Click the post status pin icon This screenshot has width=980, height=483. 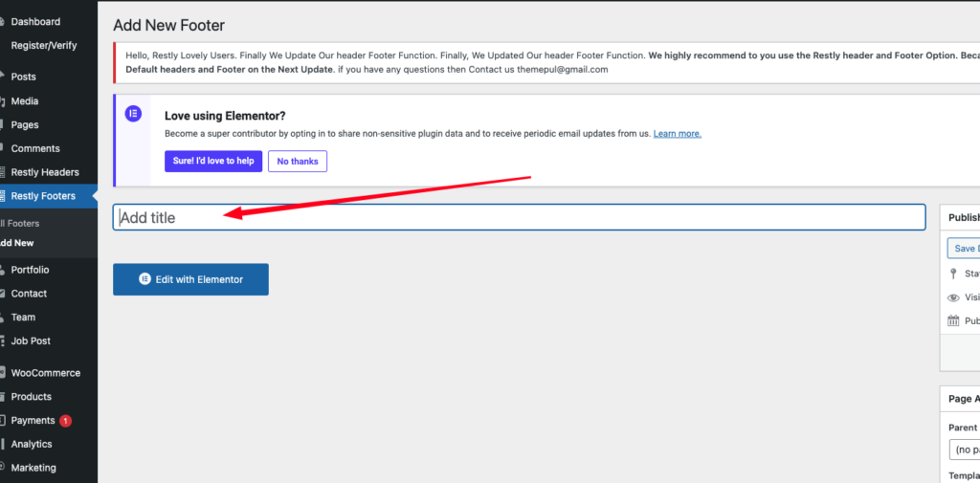[953, 274]
